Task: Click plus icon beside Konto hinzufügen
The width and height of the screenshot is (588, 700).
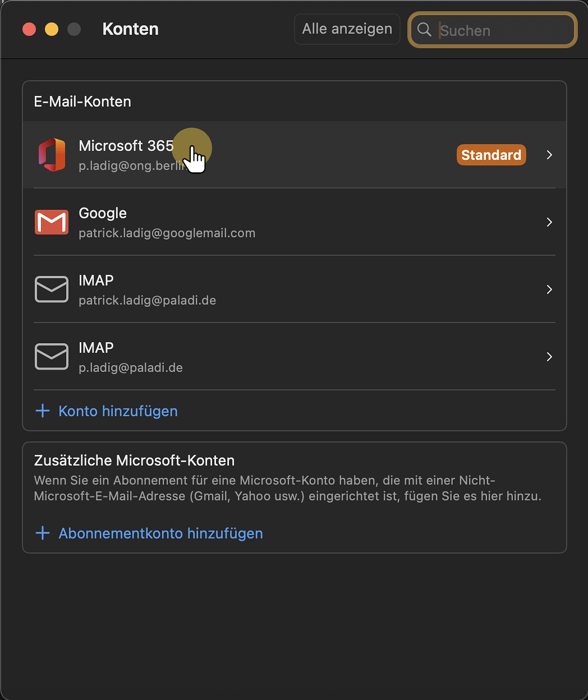Action: pos(43,411)
